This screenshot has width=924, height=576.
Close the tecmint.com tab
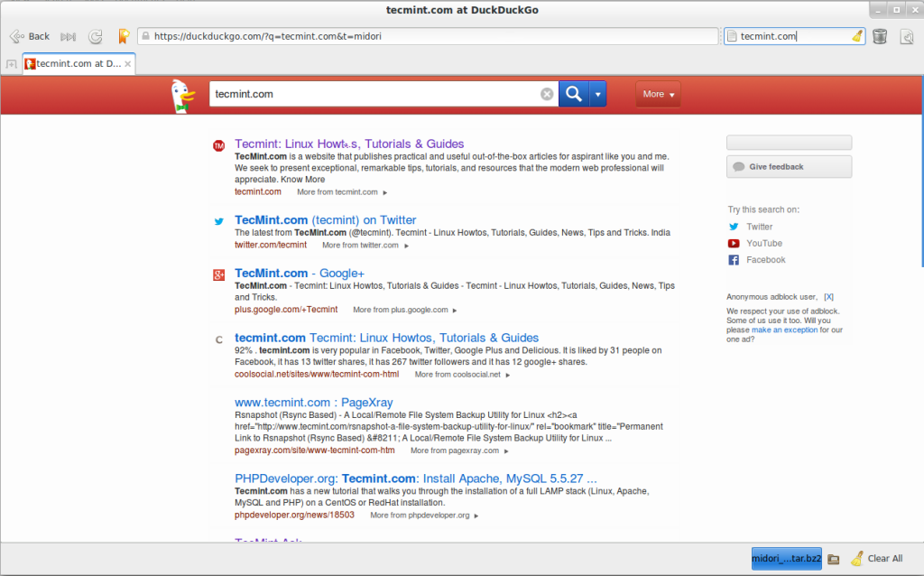point(129,64)
